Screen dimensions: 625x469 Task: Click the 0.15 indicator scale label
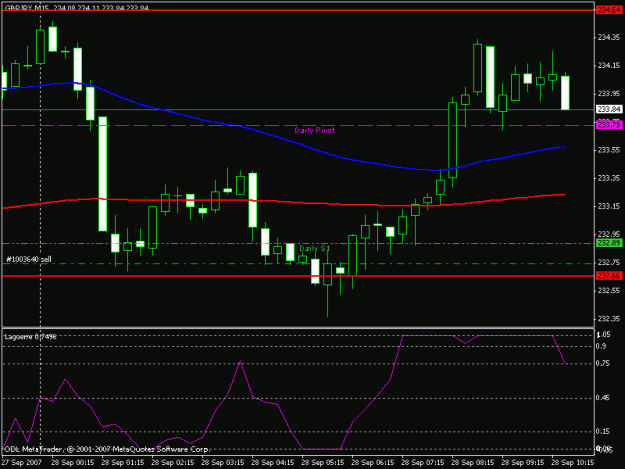pyautogui.click(x=603, y=431)
